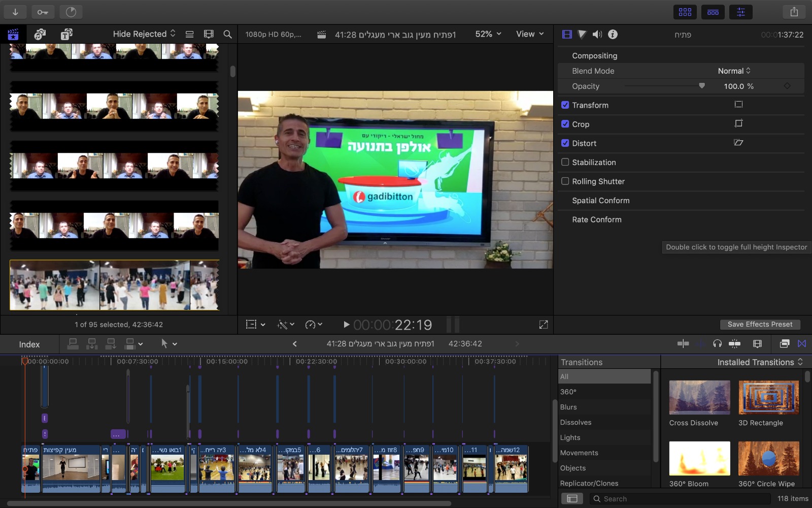Open the Photos and Audio sidebar

tap(40, 34)
